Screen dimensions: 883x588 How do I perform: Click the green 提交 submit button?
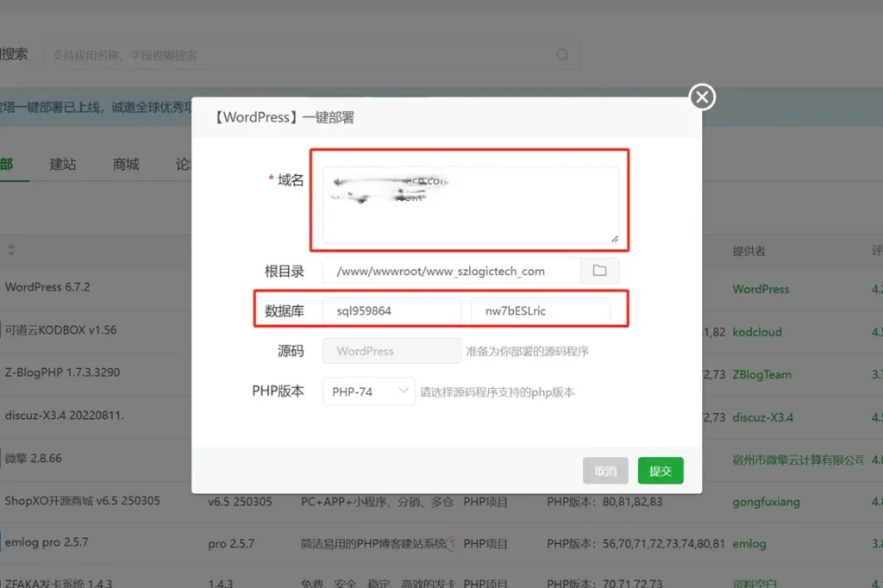pos(661,472)
